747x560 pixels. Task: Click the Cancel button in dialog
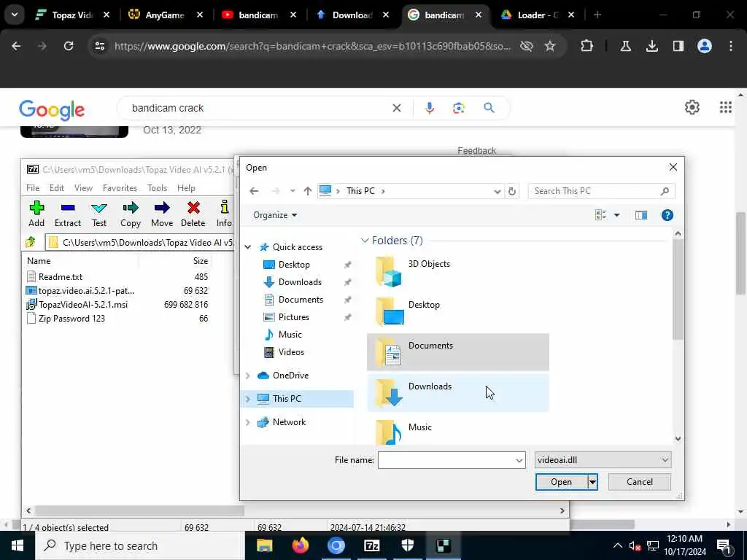tap(639, 482)
